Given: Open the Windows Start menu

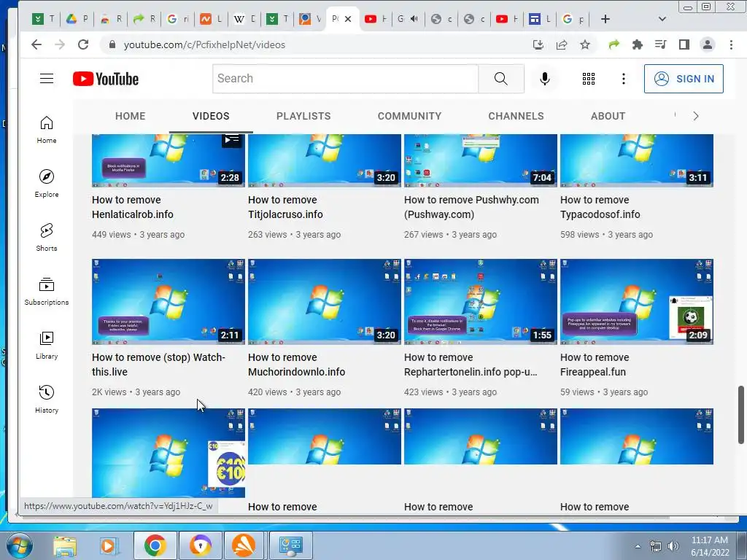Looking at the screenshot, I should pos(20,545).
